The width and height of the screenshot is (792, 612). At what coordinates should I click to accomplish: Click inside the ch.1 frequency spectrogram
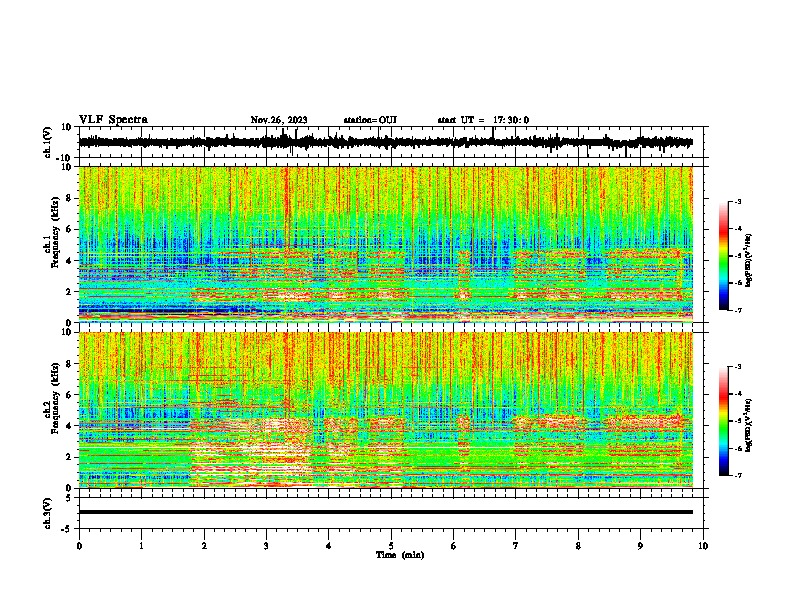385,244
